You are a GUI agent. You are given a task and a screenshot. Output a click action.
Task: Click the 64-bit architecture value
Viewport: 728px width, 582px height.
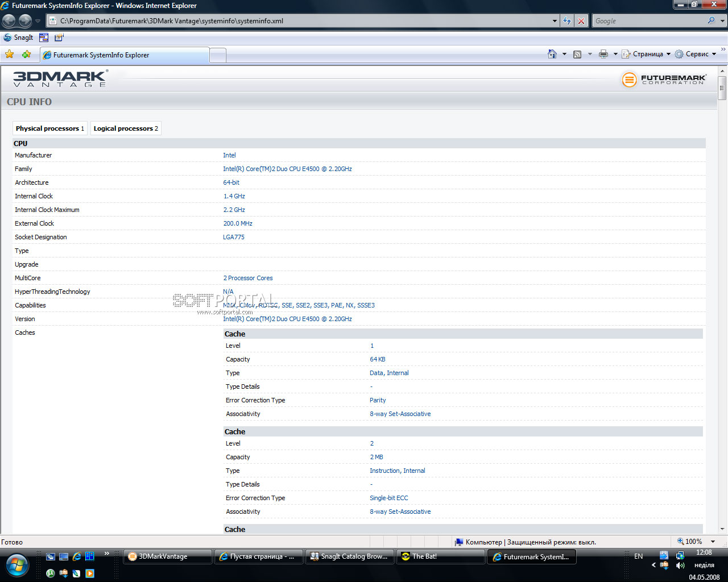[x=231, y=182]
